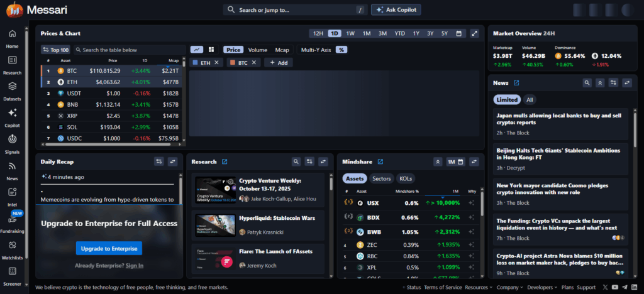Select the All tab in News
Viewport: 644px width, 294px height.
tap(530, 99)
